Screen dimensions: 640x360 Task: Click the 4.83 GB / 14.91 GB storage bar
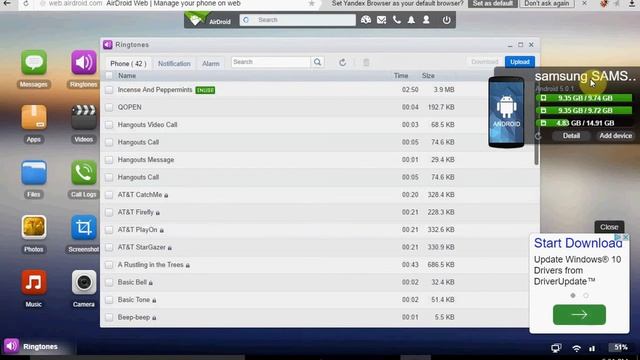click(x=584, y=123)
